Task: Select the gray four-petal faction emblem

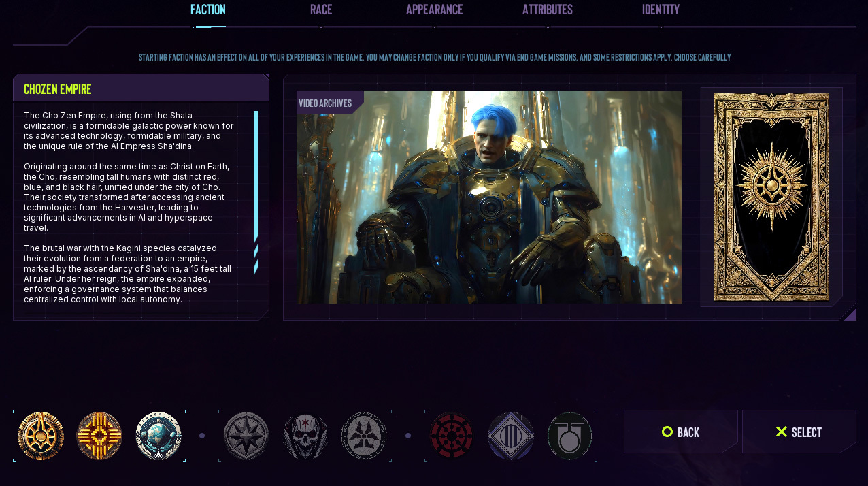Action: (364, 436)
